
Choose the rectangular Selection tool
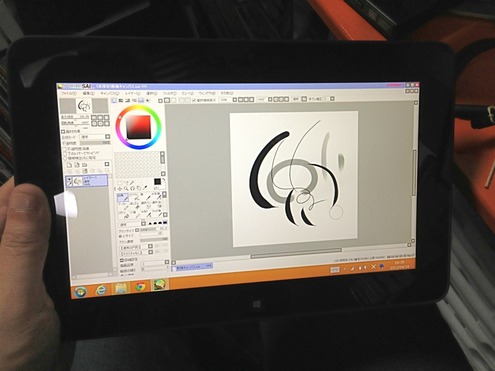(119, 183)
